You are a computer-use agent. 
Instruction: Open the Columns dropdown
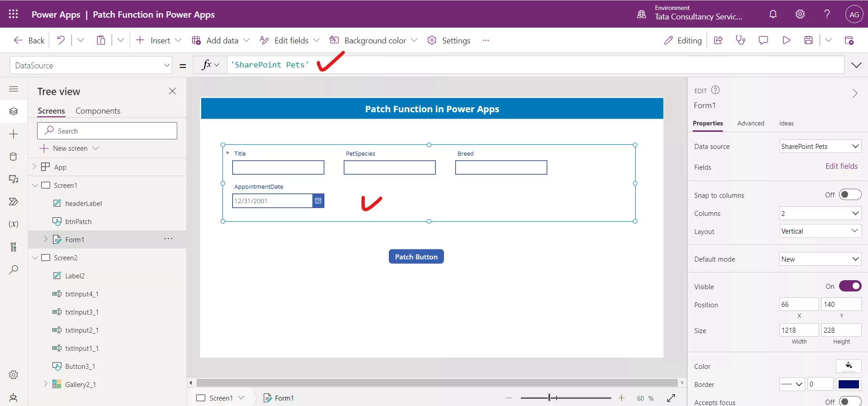[x=820, y=213]
